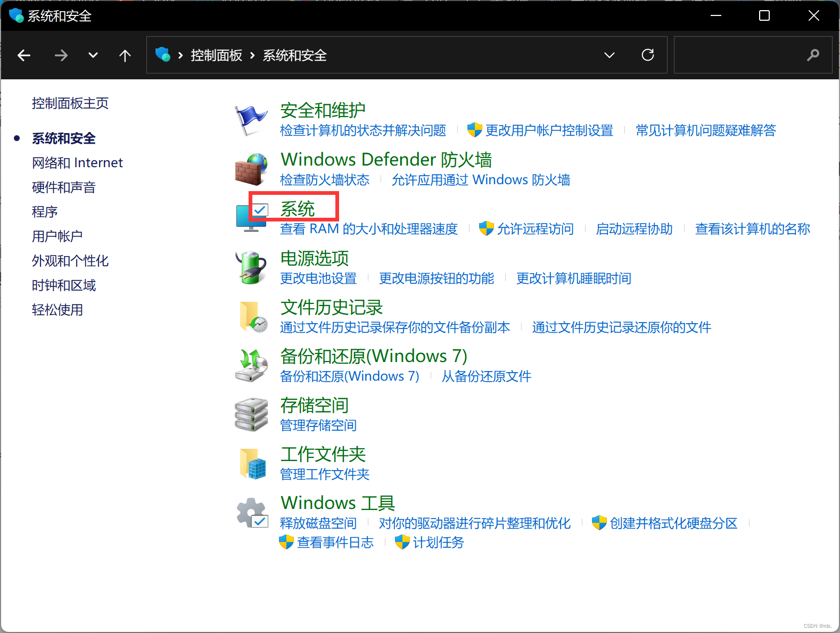The width and height of the screenshot is (840, 633).
Task: Click the Work Folders folder icon
Action: point(252,463)
